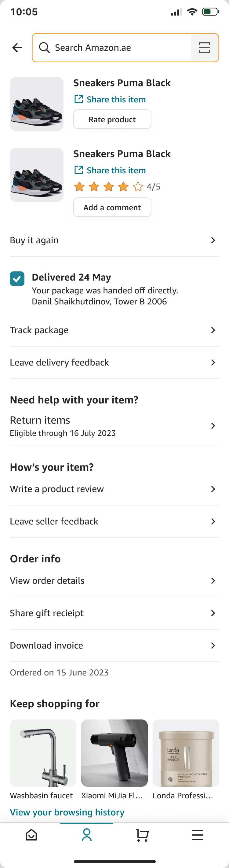This screenshot has height=868, width=229.
Task: Tap the Washbasin faucet thumbnail
Action: tap(43, 753)
